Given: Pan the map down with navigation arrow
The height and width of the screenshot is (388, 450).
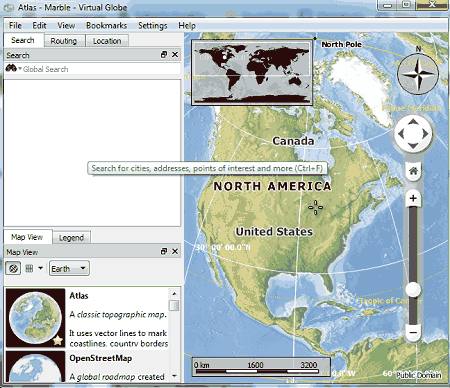Looking at the screenshot, I should 413,146.
